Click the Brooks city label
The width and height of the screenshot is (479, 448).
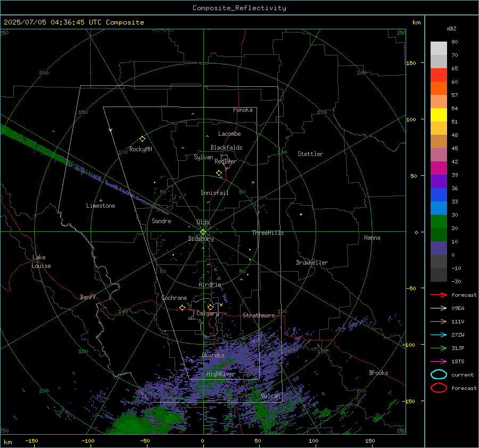click(x=378, y=373)
